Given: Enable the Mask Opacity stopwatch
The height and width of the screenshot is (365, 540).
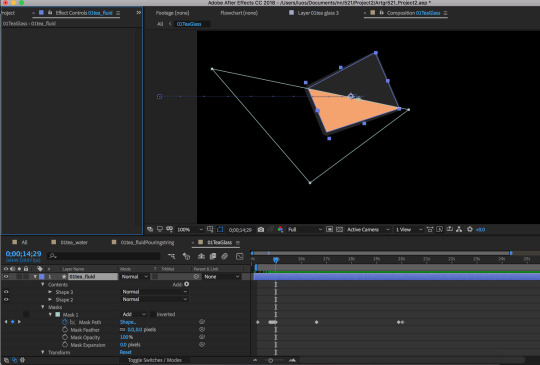Looking at the screenshot, I should [65, 337].
